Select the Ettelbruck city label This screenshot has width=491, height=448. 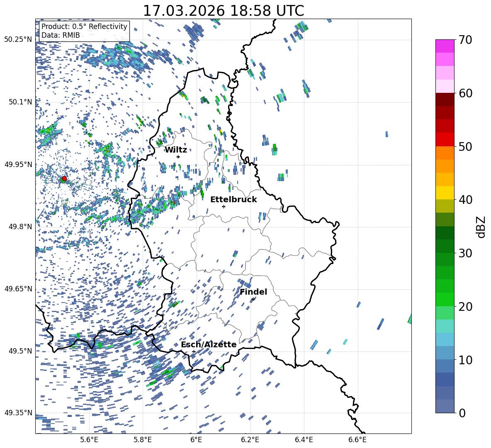233,200
